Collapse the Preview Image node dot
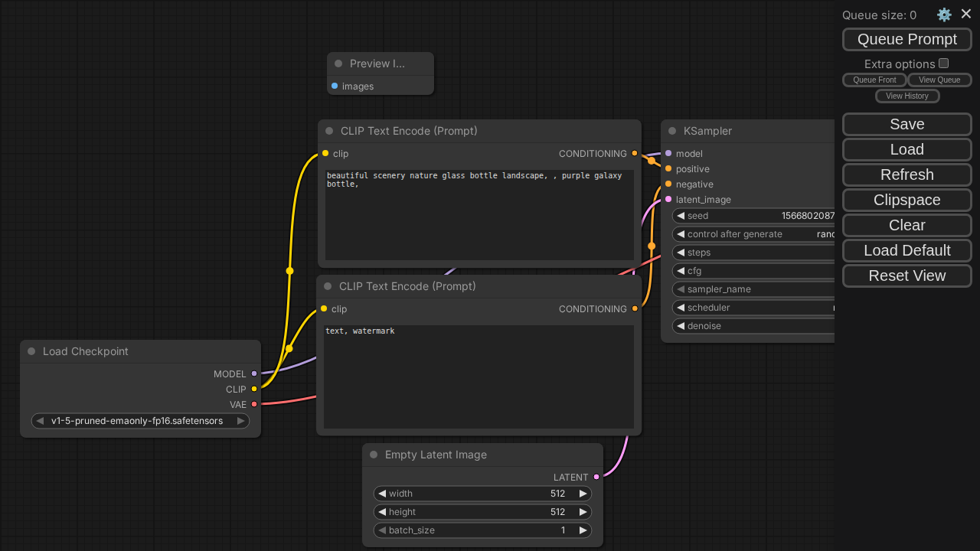 (x=338, y=64)
